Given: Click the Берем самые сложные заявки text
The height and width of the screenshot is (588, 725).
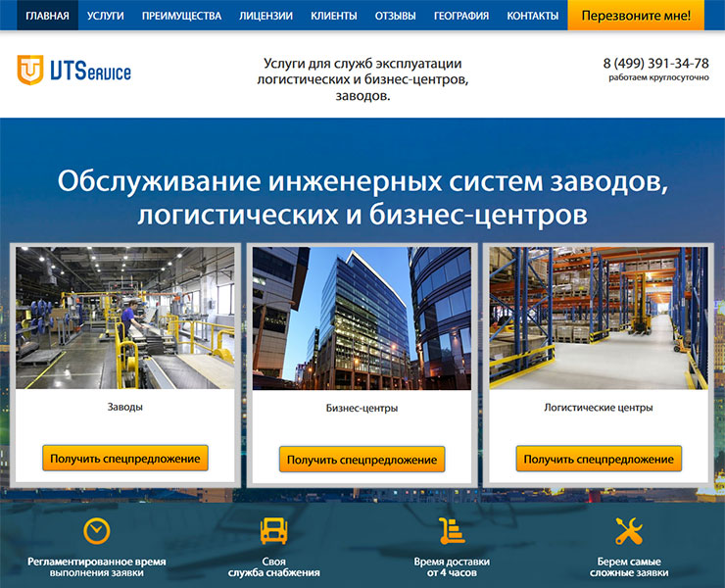Looking at the screenshot, I should (629, 567).
